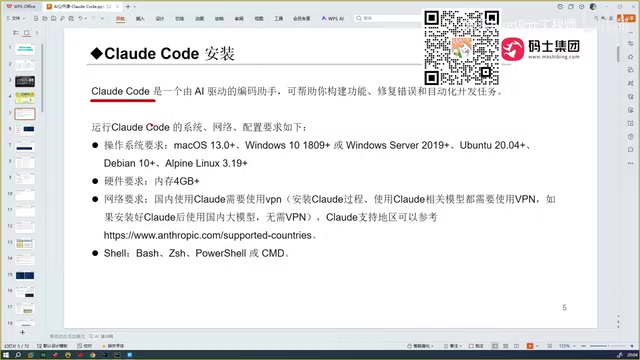This screenshot has height=360, width=640.
Task: Create a new tab with the plus button
Action: (128, 7)
